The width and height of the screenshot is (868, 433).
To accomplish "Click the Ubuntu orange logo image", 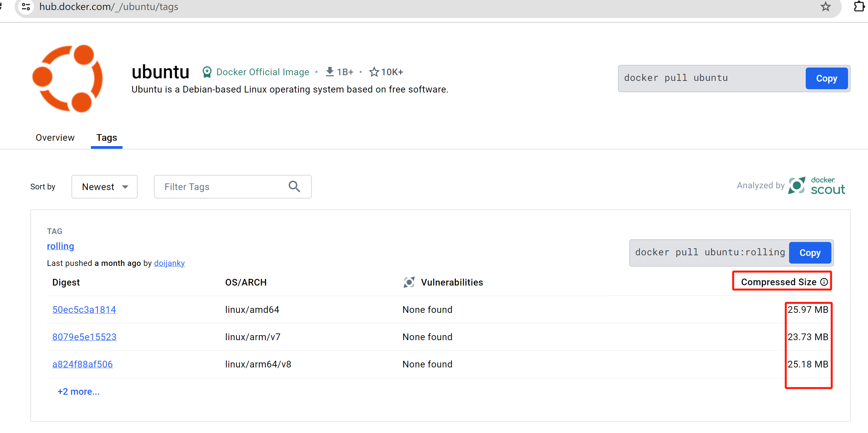I will click(x=67, y=79).
